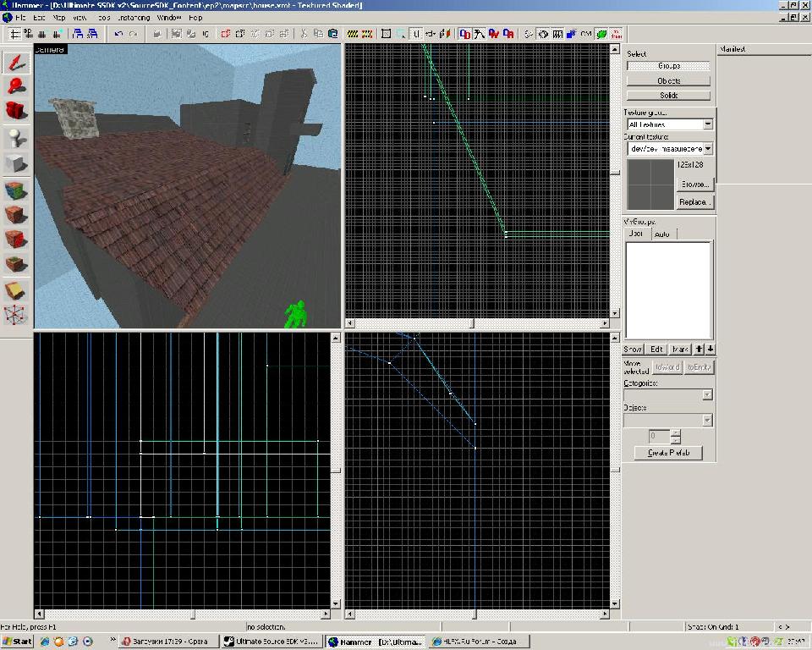Switch selection mode to Objects
812x650 pixels.
(668, 80)
